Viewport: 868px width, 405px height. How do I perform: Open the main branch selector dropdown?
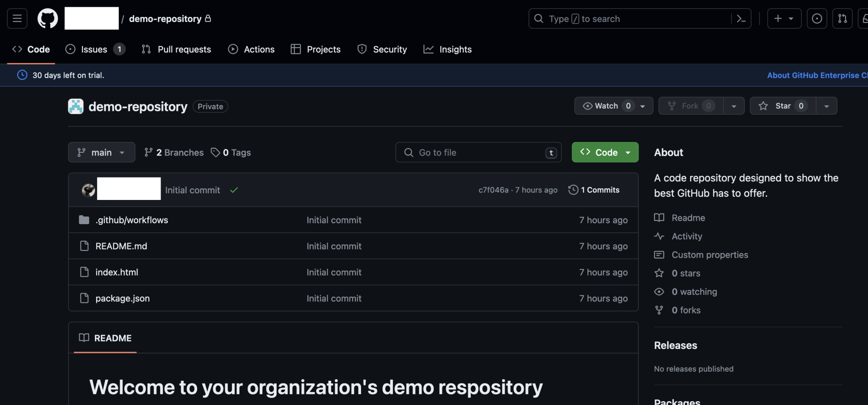pos(101,152)
